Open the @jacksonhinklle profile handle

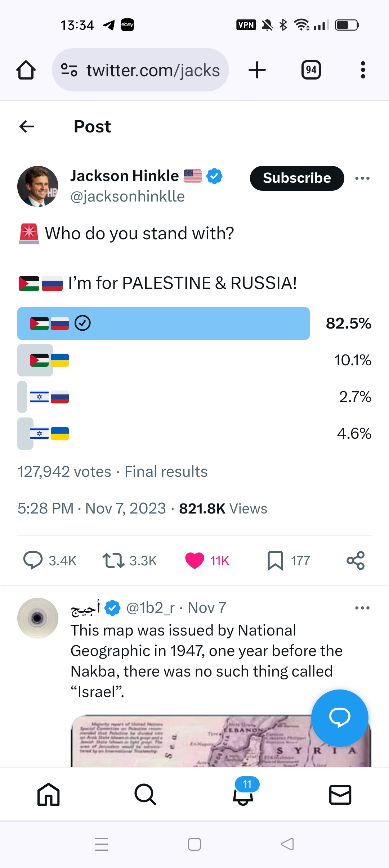click(x=128, y=196)
